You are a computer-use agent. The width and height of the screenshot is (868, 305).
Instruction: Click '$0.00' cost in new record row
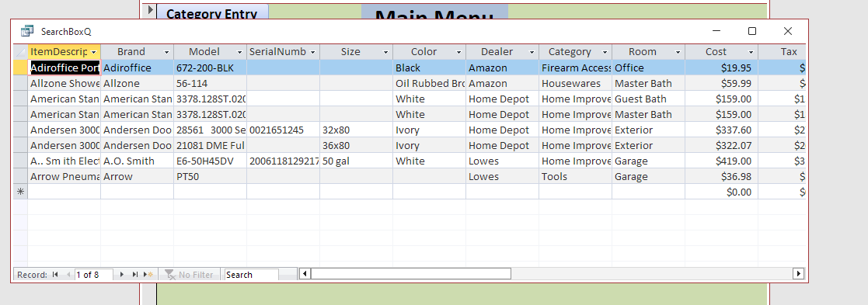(721, 192)
